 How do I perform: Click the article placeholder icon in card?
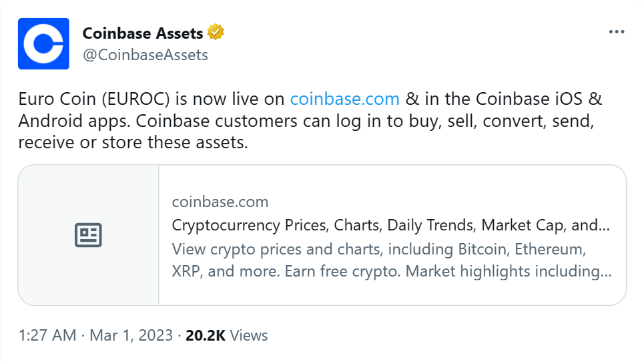88,235
